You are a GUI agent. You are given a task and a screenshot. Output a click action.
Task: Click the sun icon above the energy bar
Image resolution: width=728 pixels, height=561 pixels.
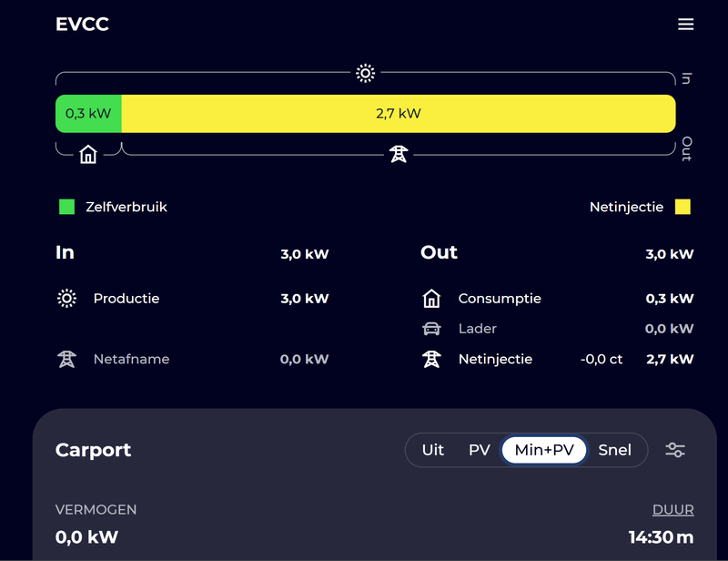coord(365,74)
